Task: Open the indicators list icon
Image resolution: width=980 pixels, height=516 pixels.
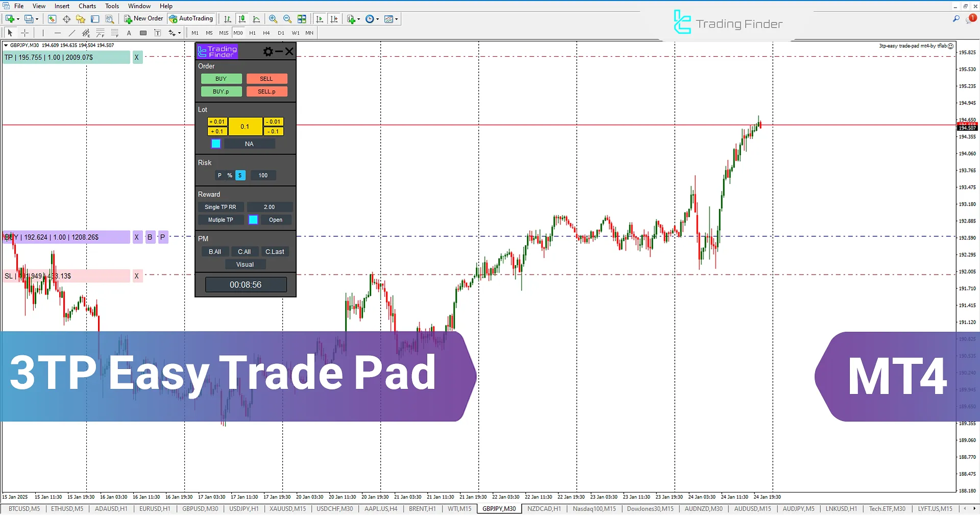Action: [351, 19]
